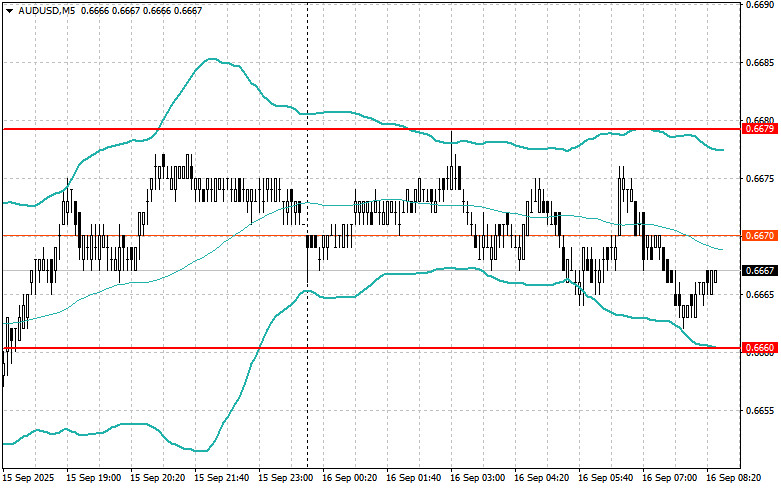Click the 16 Sep 03:00 time label
The width and height of the screenshot is (781, 489).
click(x=477, y=478)
